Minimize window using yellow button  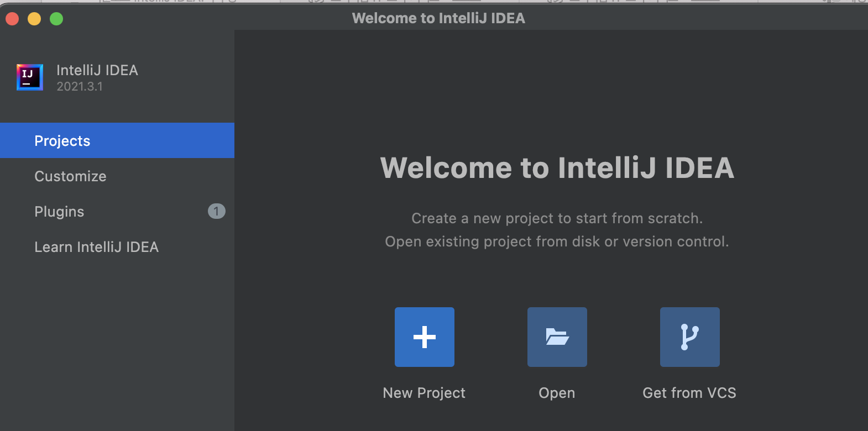34,19
